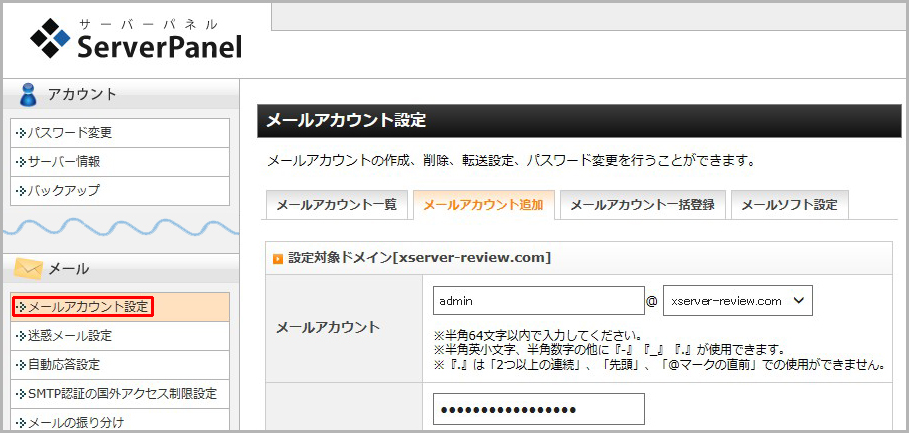Image resolution: width=909 pixels, height=433 pixels.
Task: Open パスワード変更 in the sidebar
Action: click(70, 132)
